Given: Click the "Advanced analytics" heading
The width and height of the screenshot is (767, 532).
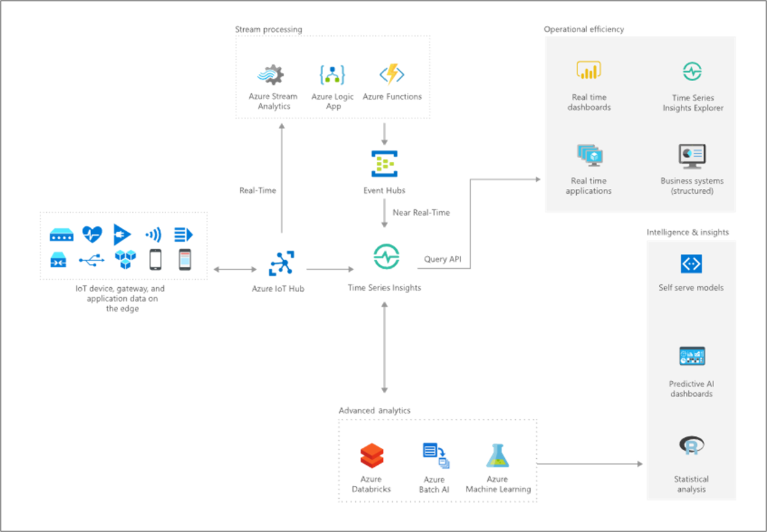Looking at the screenshot, I should (374, 410).
